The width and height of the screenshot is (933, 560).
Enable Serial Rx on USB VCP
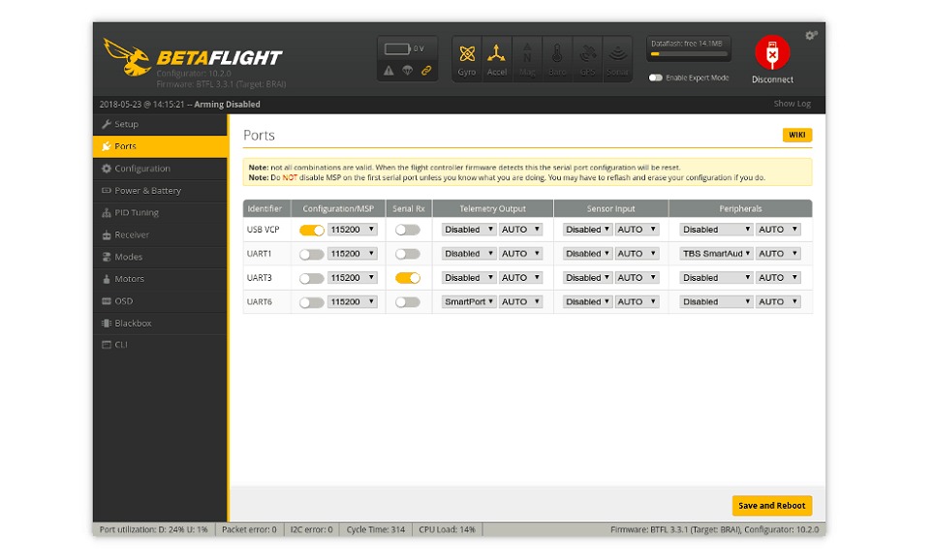tap(408, 230)
